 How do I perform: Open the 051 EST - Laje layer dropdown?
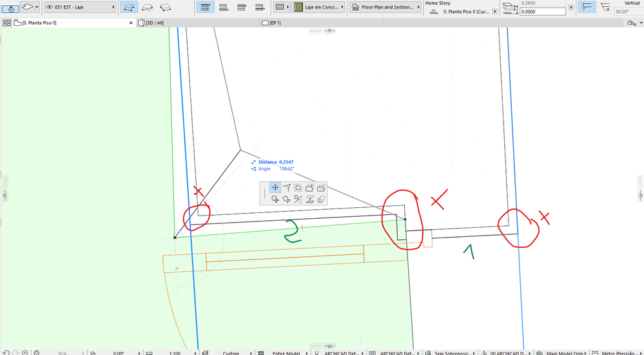coord(80,7)
